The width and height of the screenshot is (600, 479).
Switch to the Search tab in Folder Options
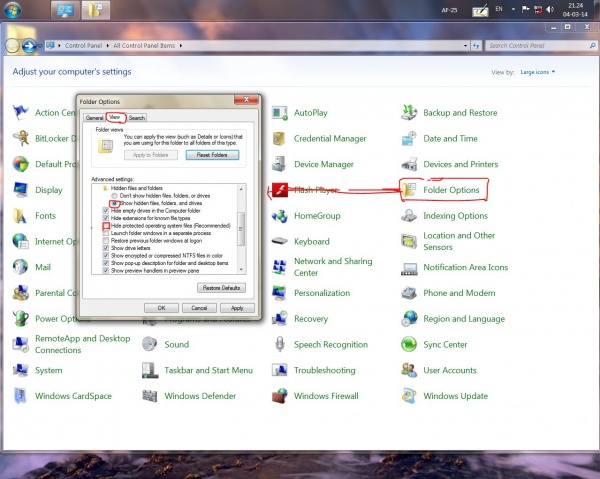(136, 118)
